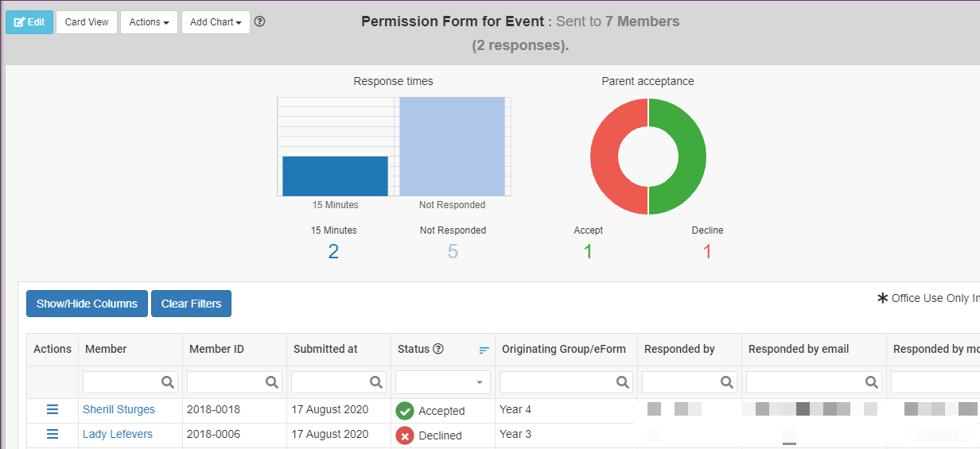This screenshot has height=449, width=980.
Task: Switch to Card View
Action: [x=87, y=22]
